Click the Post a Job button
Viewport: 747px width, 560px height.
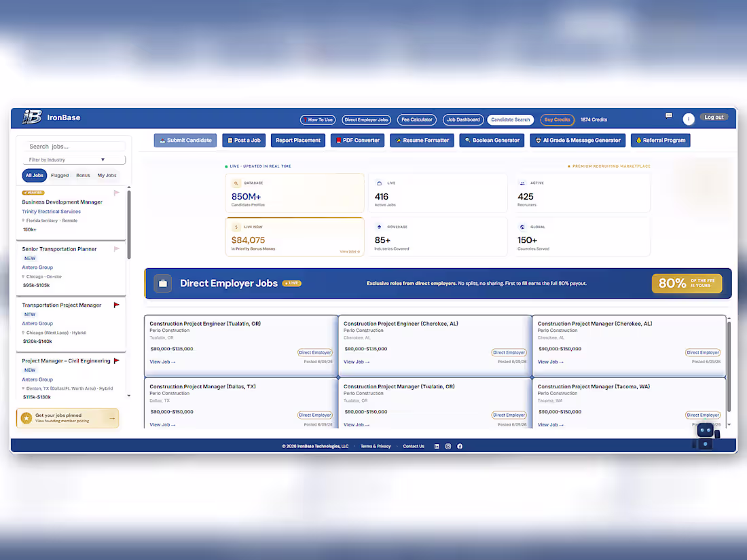coord(244,141)
